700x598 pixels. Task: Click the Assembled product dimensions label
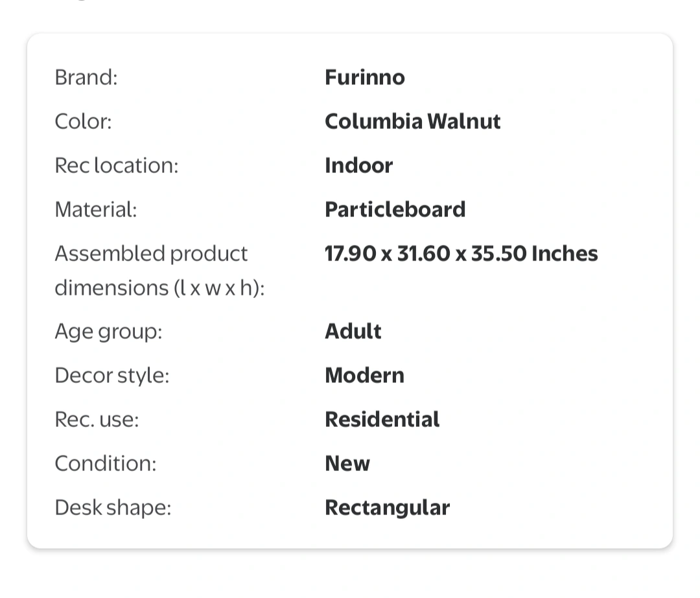(x=160, y=270)
